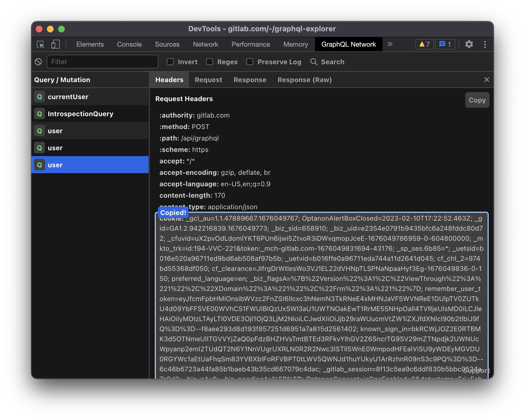Screen dimensions: 525x420
Task: Click the warnings count badge showing 7
Action: (424, 44)
